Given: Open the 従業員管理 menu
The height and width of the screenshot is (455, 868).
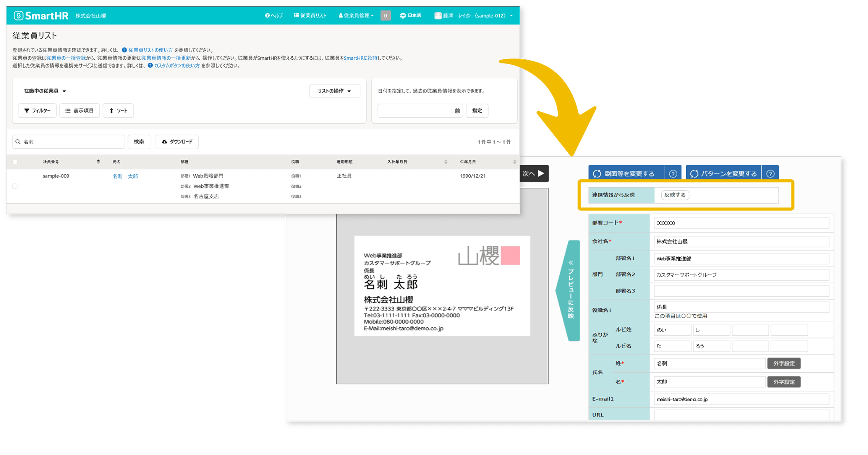Looking at the screenshot, I should pyautogui.click(x=355, y=16).
